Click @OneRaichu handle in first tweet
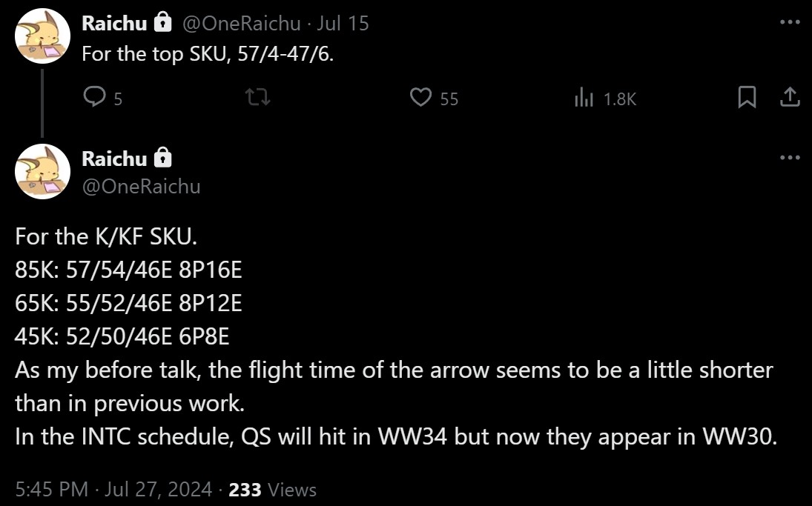This screenshot has height=506, width=812. coord(242,23)
